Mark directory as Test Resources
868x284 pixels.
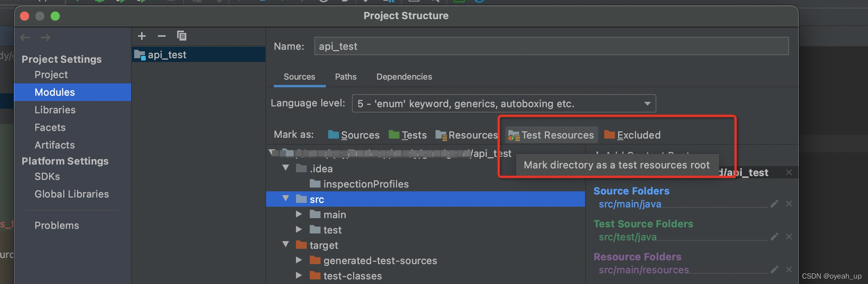coord(551,135)
